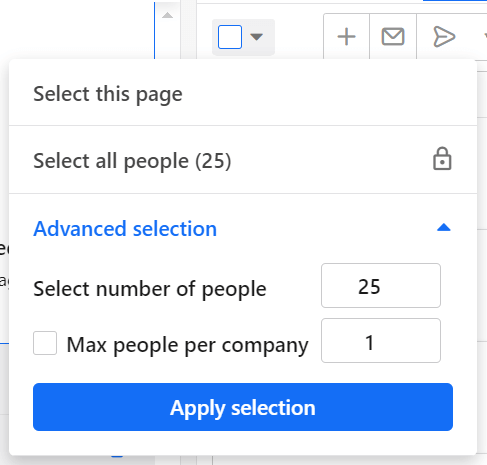
Task: Click the plus icon in the toolbar
Action: (x=347, y=37)
